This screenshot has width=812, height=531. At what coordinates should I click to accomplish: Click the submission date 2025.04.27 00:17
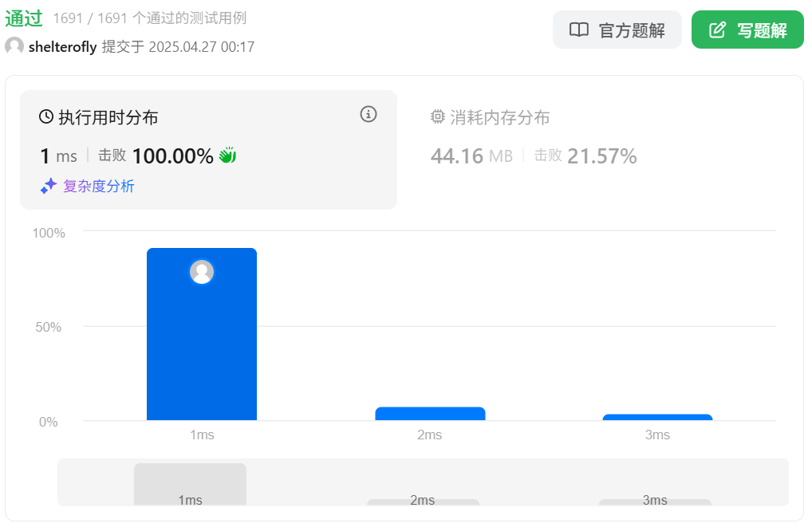[202, 46]
